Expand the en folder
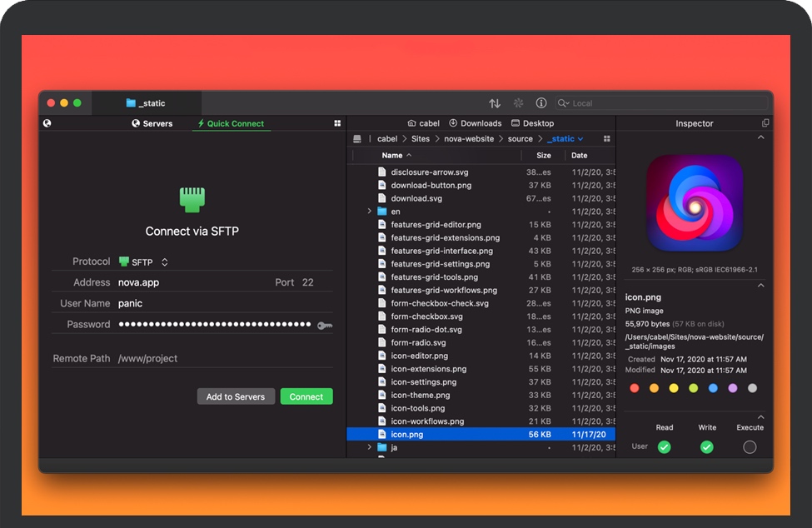Viewport: 812px width, 528px height. click(370, 212)
